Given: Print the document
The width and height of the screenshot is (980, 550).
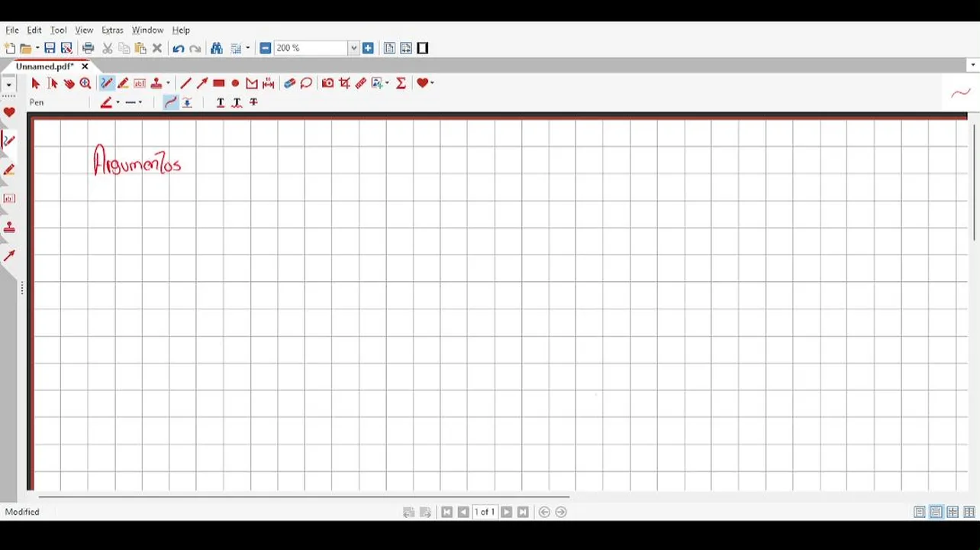Looking at the screenshot, I should (x=89, y=48).
